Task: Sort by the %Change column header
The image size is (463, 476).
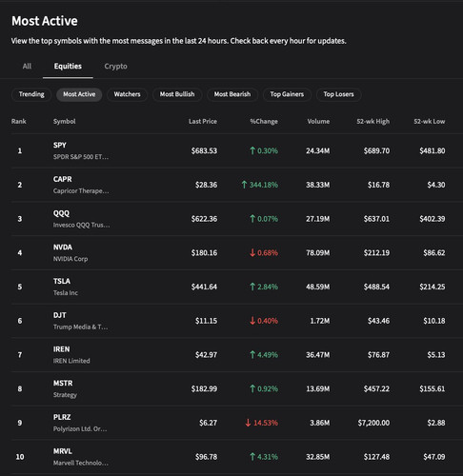Action: [x=264, y=122]
